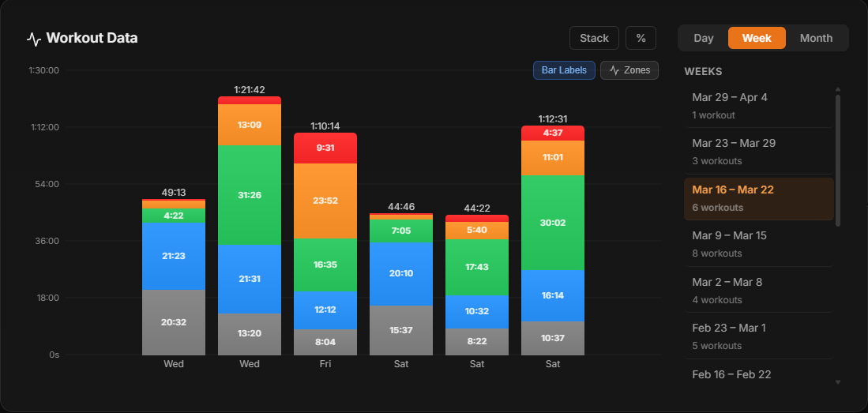
Task: Click gray segment labeled 13:20
Action: [x=250, y=334]
